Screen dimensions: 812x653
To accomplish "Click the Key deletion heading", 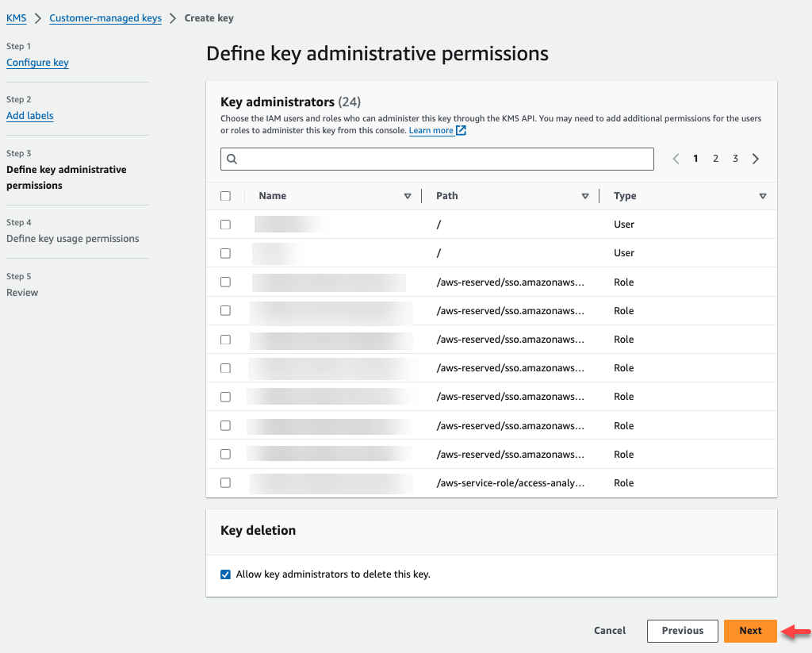I will (x=258, y=530).
